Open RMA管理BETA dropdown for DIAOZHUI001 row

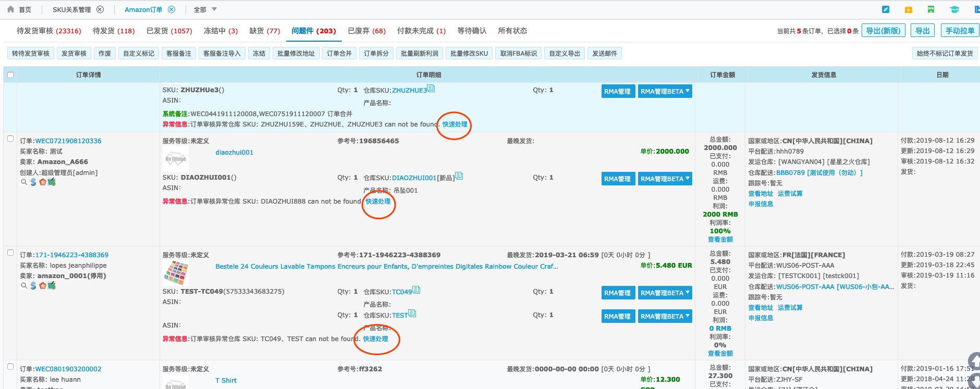click(x=665, y=179)
